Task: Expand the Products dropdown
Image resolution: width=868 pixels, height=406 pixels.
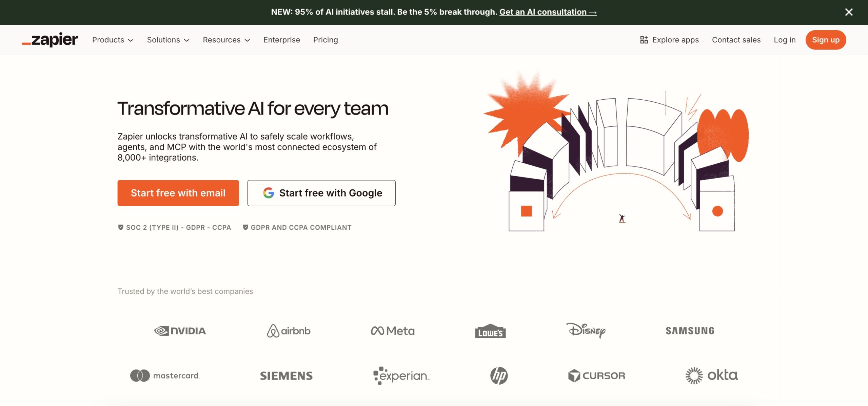Action: [113, 40]
